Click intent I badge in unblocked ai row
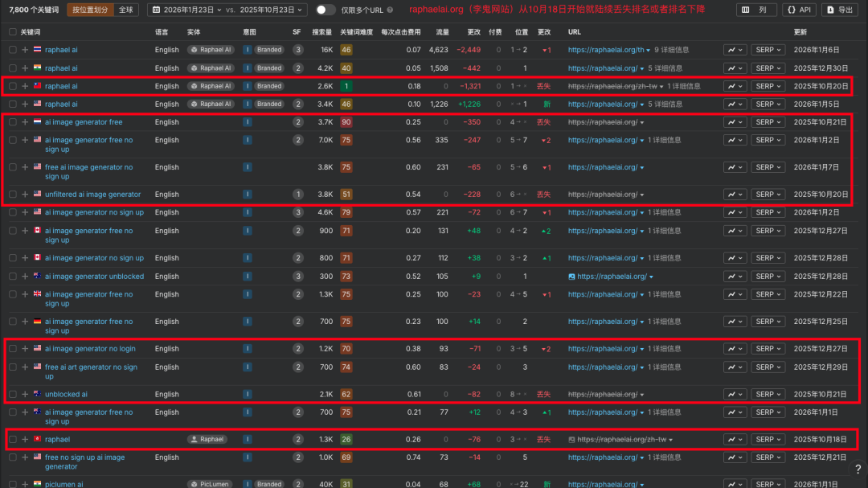The height and width of the screenshot is (488, 868). pos(248,395)
